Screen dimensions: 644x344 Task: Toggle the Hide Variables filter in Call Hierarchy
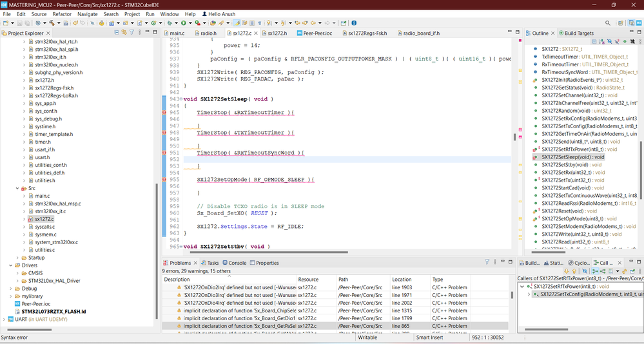585,271
